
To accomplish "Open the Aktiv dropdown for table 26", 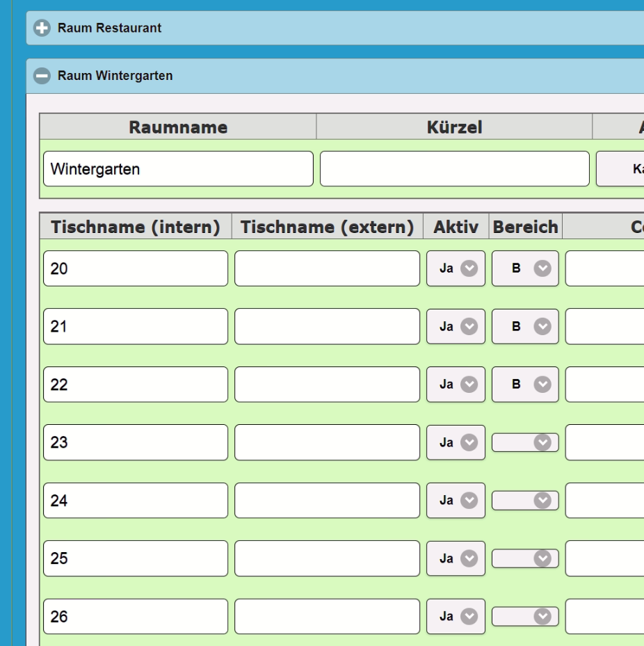I will tap(456, 616).
